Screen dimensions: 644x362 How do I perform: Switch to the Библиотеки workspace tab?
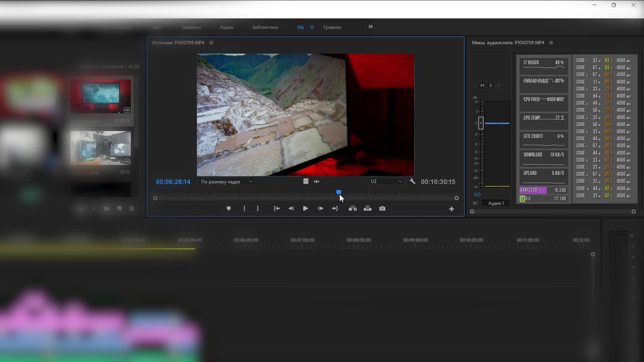(x=265, y=27)
